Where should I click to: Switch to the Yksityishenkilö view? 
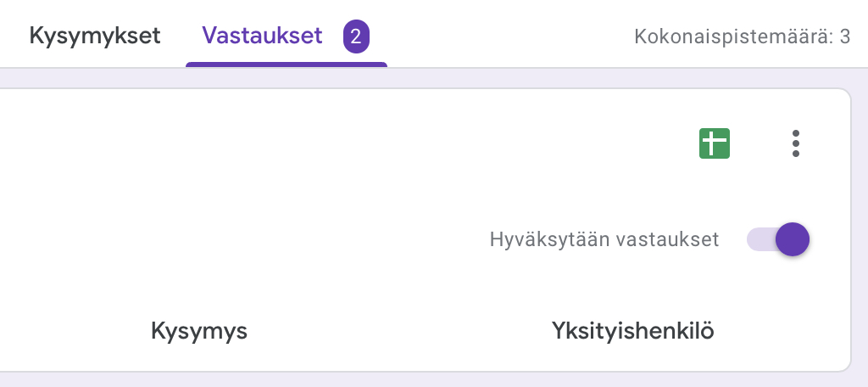point(632,331)
